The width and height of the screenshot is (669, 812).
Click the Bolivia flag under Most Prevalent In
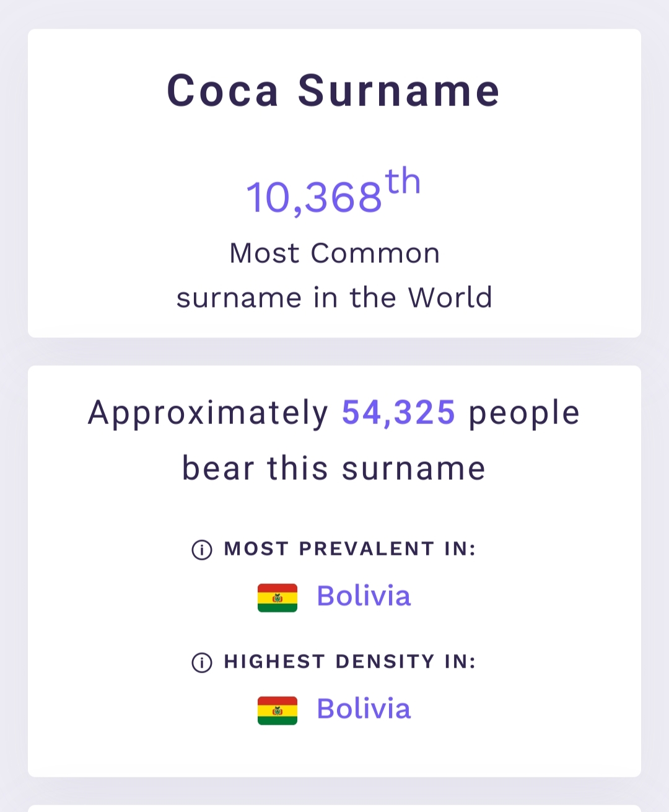(278, 598)
